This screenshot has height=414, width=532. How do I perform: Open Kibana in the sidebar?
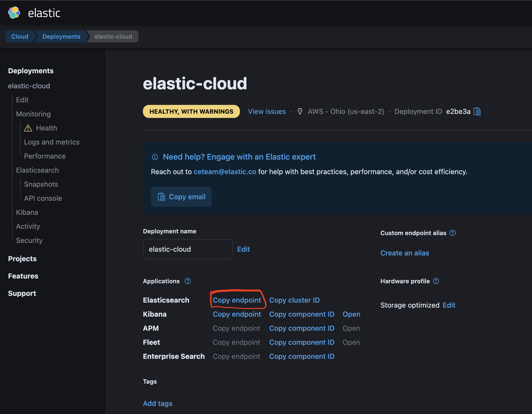pos(27,212)
